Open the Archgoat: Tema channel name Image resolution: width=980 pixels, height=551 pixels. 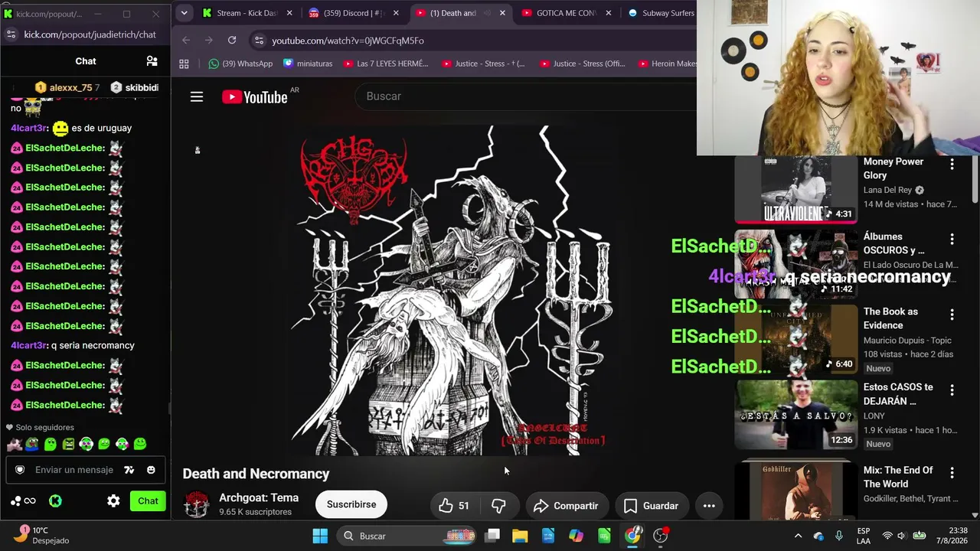click(259, 498)
